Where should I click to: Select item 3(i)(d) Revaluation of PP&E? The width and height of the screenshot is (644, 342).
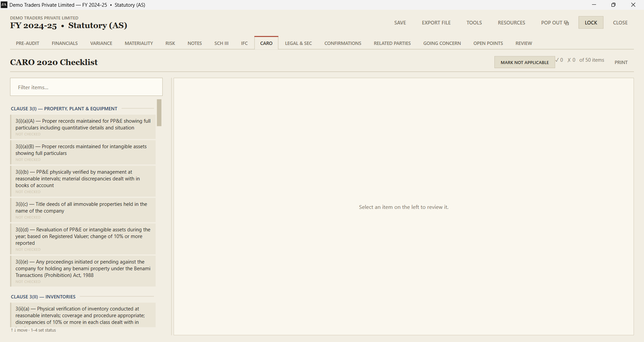click(x=83, y=239)
